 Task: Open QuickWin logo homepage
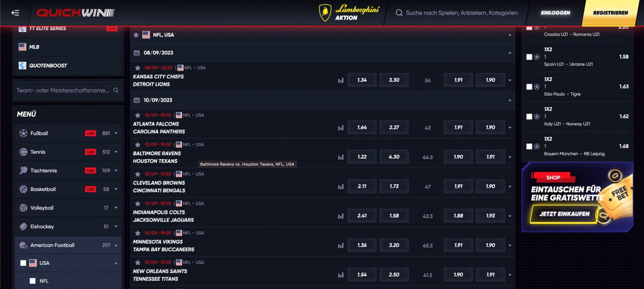click(x=75, y=13)
